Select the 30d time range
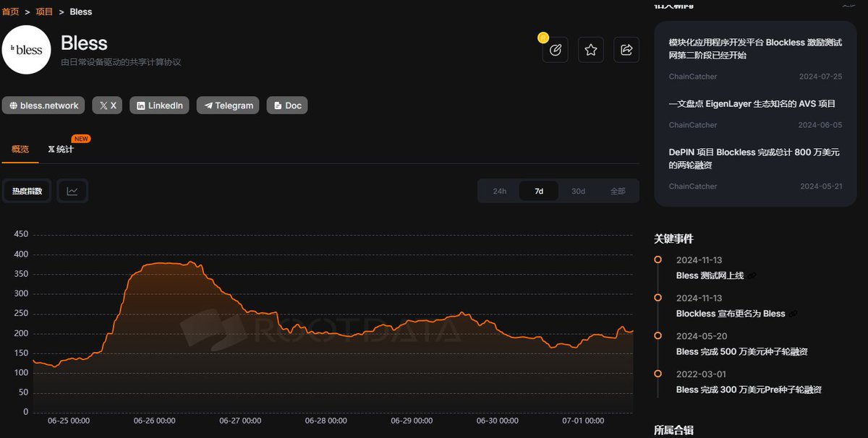The image size is (868, 438). coord(578,192)
